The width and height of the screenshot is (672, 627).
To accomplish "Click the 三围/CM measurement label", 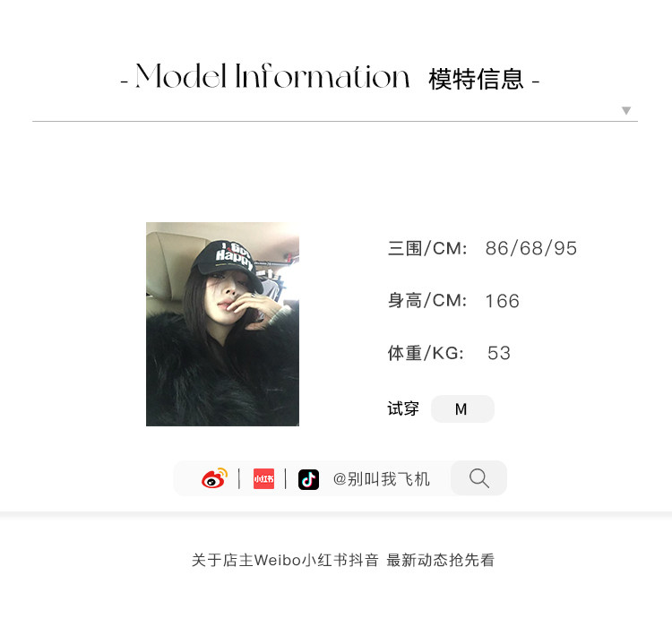I will click(427, 248).
